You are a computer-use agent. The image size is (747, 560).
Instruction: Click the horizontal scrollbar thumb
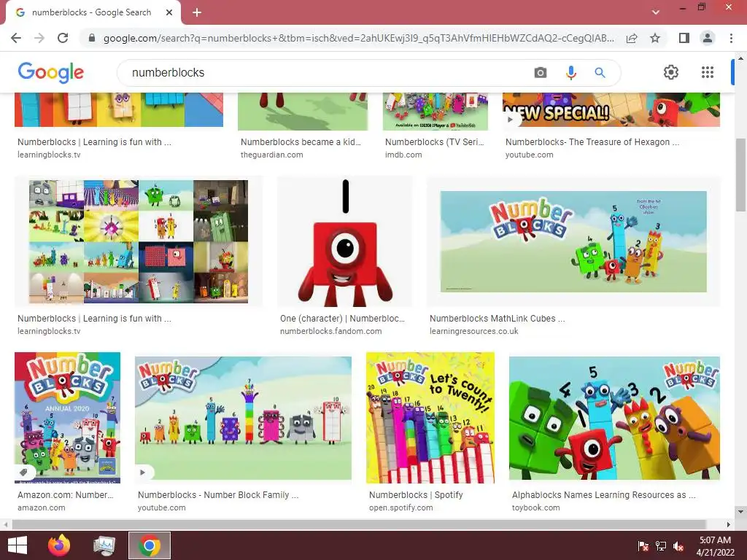point(358,525)
